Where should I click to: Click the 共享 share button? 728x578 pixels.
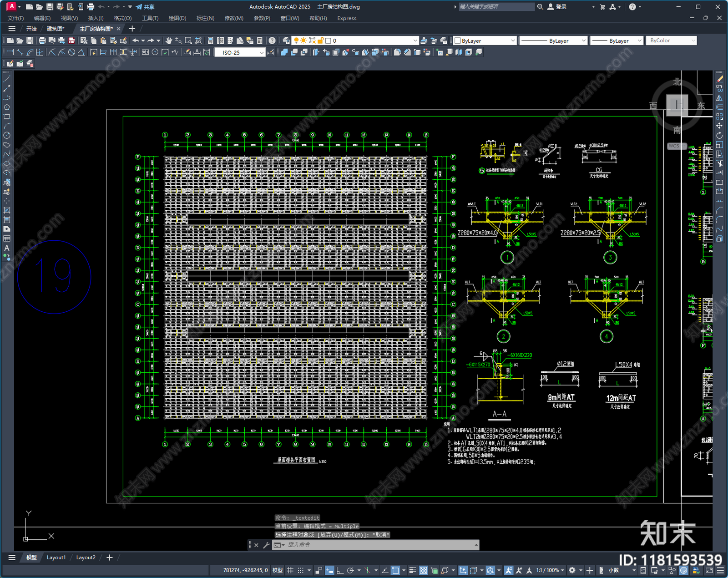pyautogui.click(x=145, y=7)
